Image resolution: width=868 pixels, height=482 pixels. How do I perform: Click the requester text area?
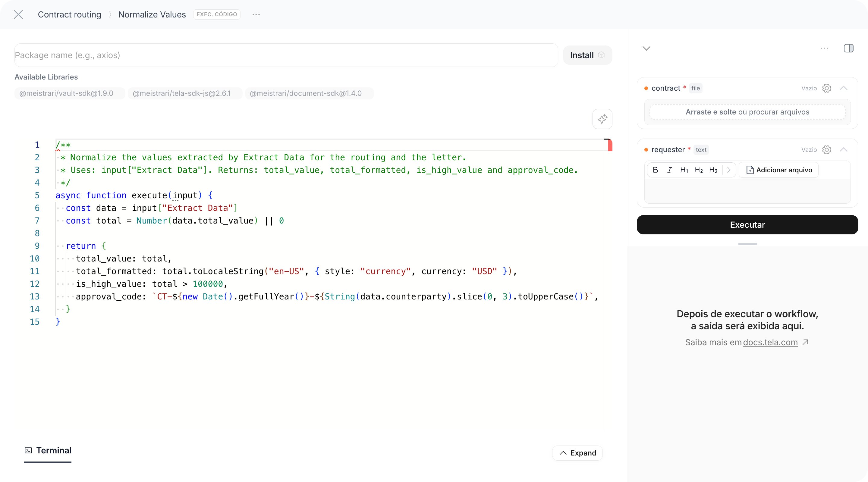point(747,191)
